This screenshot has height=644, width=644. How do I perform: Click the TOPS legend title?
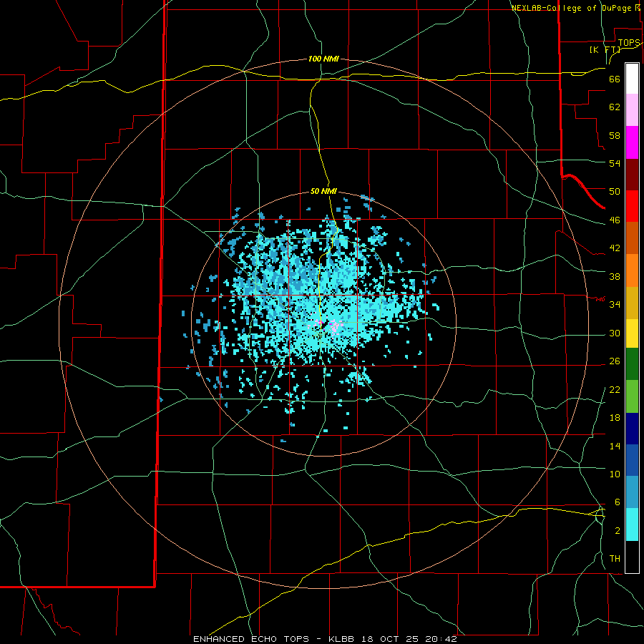pyautogui.click(x=629, y=43)
